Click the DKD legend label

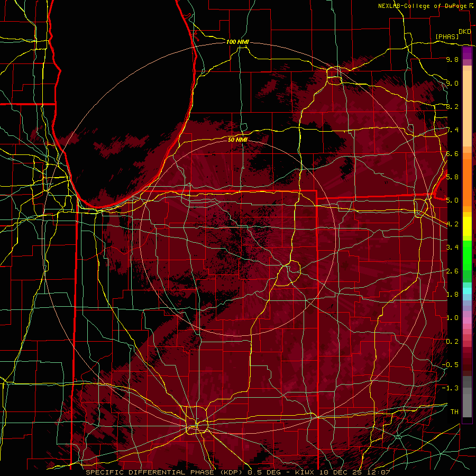point(465,31)
